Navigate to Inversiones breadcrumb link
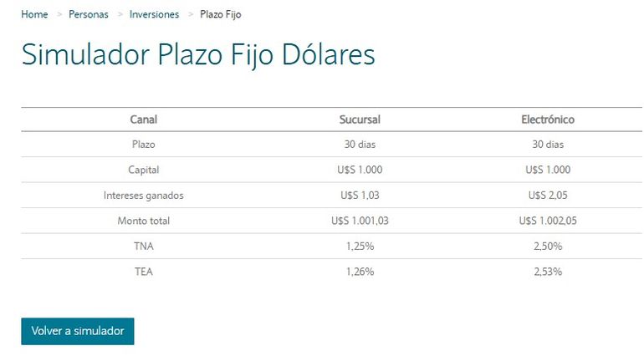Image resolution: width=644 pixels, height=356 pixels. coord(154,14)
